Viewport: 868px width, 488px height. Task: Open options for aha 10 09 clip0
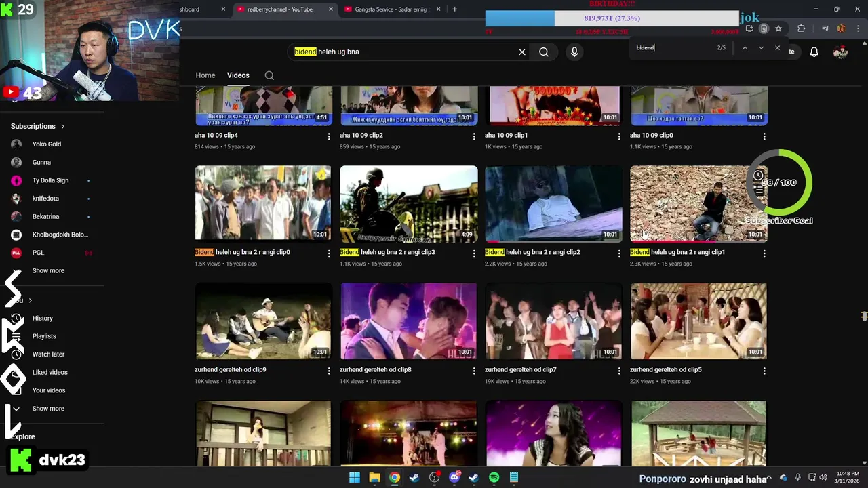click(764, 136)
